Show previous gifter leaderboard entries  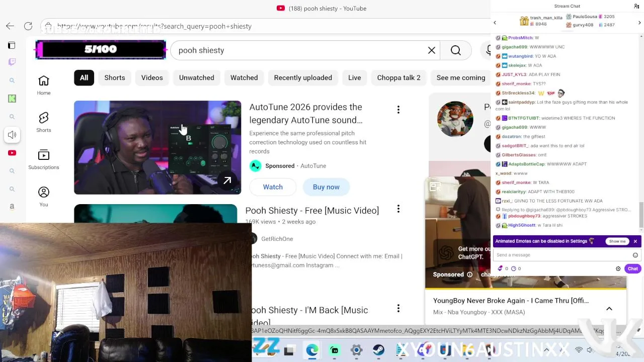pyautogui.click(x=495, y=23)
